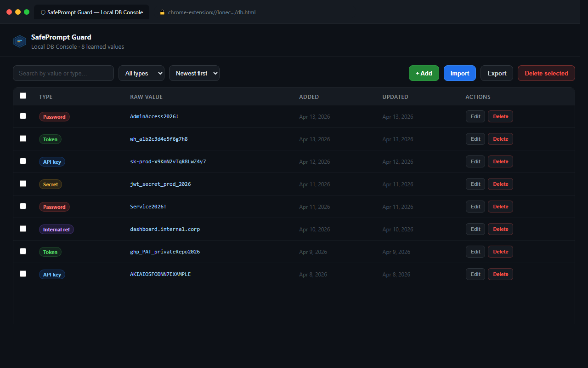The width and height of the screenshot is (588, 368).
Task: Click the Token badge for wh_a1b2c3d4e5f6g7h8
Action: tap(50, 139)
